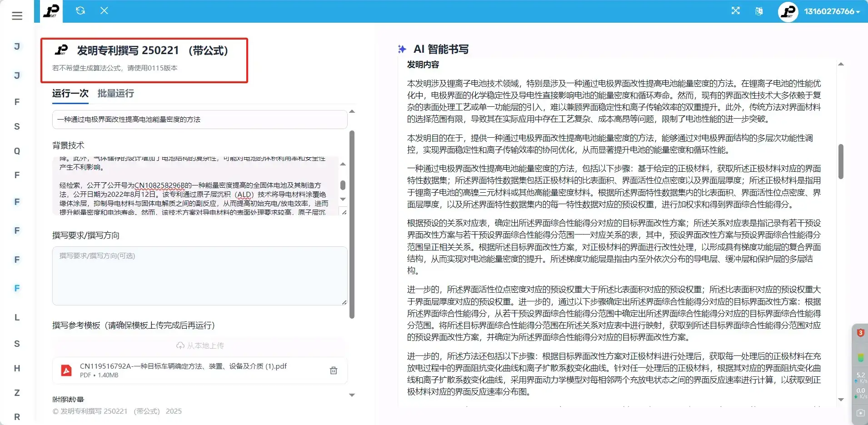Open the hamburger menu
868x425 pixels.
coord(17,16)
